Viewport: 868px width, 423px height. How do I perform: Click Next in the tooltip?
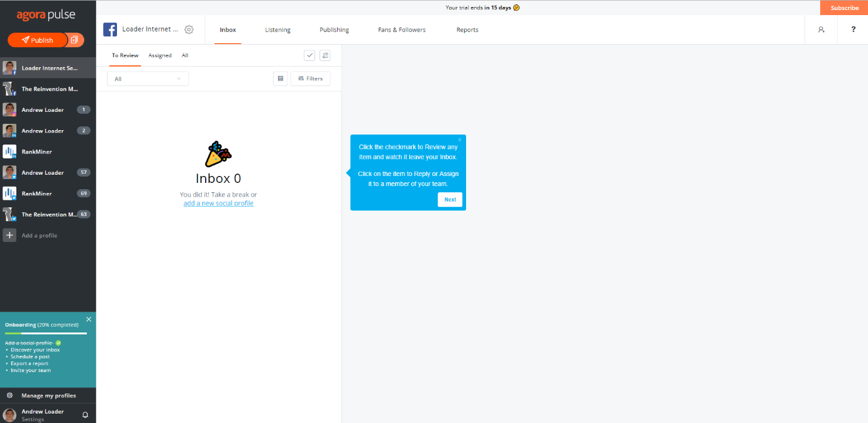(450, 199)
